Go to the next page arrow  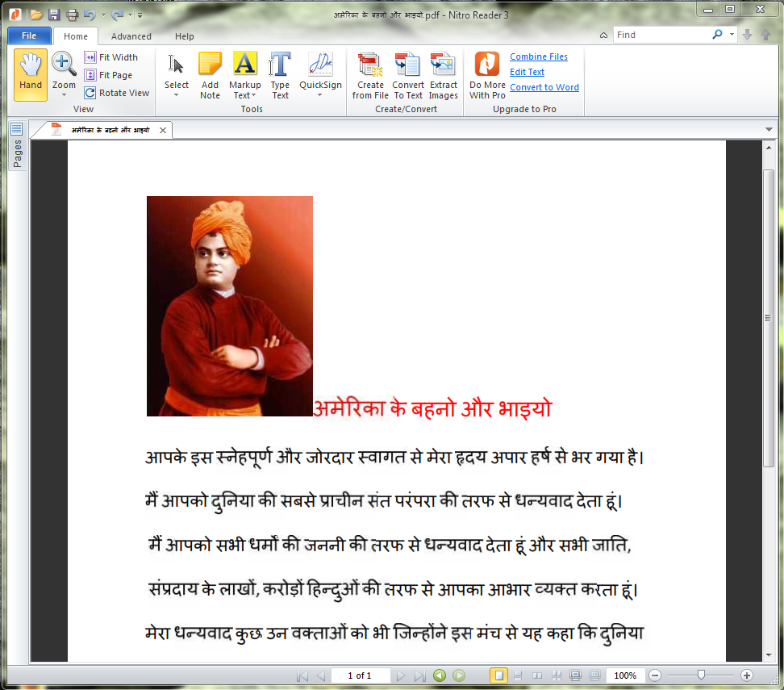click(x=400, y=676)
